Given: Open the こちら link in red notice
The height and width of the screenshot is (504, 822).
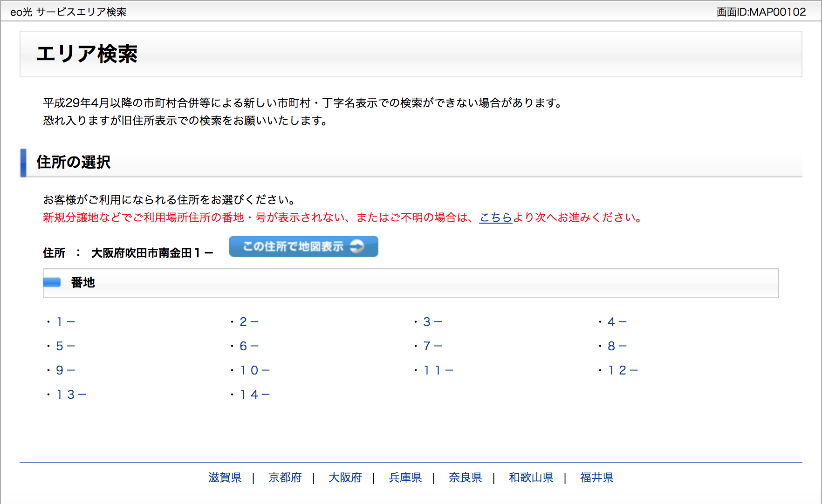Looking at the screenshot, I should click(495, 218).
